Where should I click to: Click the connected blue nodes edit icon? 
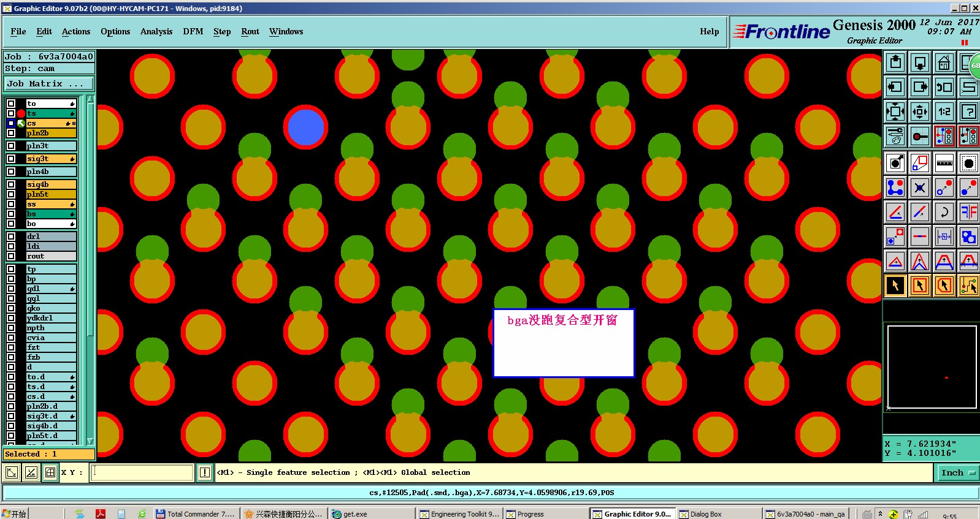click(x=895, y=188)
